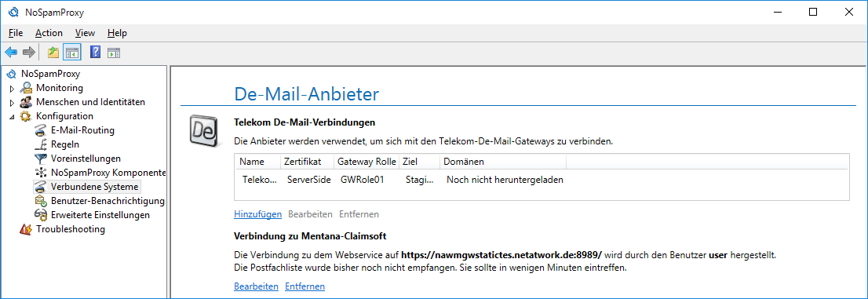Click the Verbundene Systeme node icon

pyautogui.click(x=40, y=187)
